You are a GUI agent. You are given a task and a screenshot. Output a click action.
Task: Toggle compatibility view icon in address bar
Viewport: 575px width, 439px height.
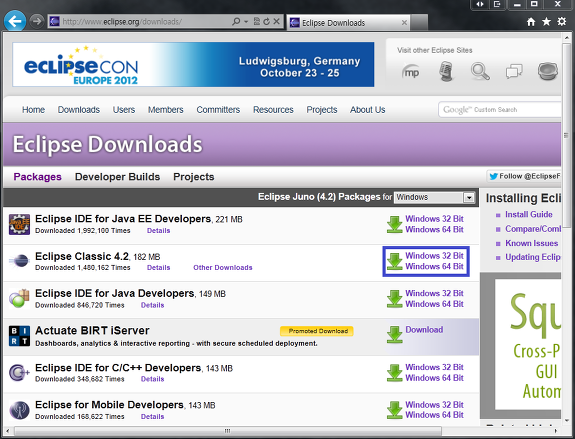[x=257, y=22]
